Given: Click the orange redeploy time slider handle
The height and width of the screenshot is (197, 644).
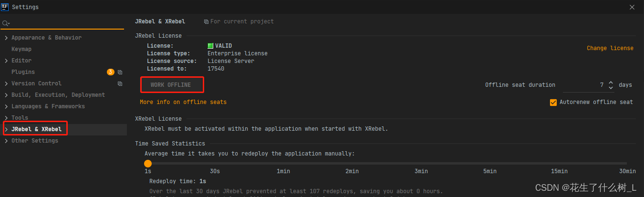Looking at the screenshot, I should (x=148, y=164).
